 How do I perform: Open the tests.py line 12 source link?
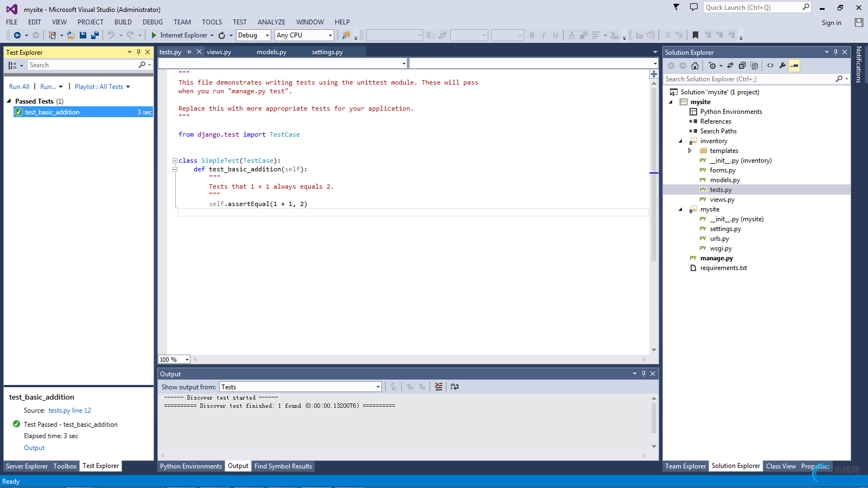(x=70, y=410)
